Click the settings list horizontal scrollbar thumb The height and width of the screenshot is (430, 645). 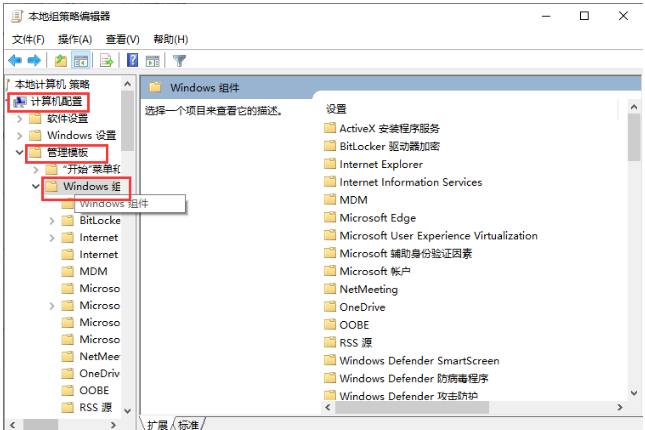[412, 407]
